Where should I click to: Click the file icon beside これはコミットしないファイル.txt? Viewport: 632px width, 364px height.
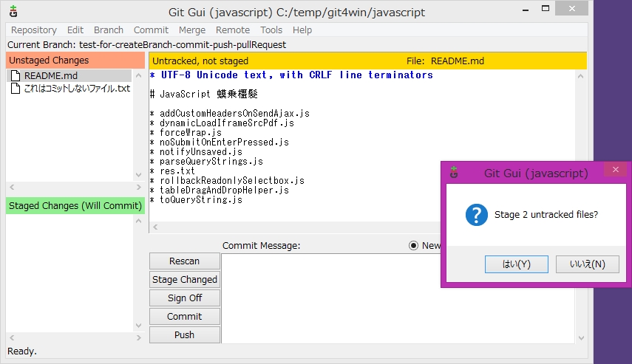pos(16,88)
